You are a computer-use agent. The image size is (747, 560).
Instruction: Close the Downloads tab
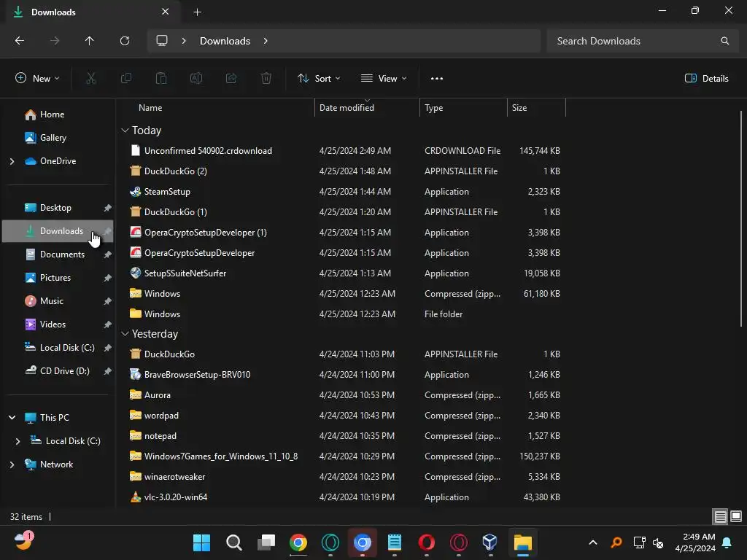[166, 12]
